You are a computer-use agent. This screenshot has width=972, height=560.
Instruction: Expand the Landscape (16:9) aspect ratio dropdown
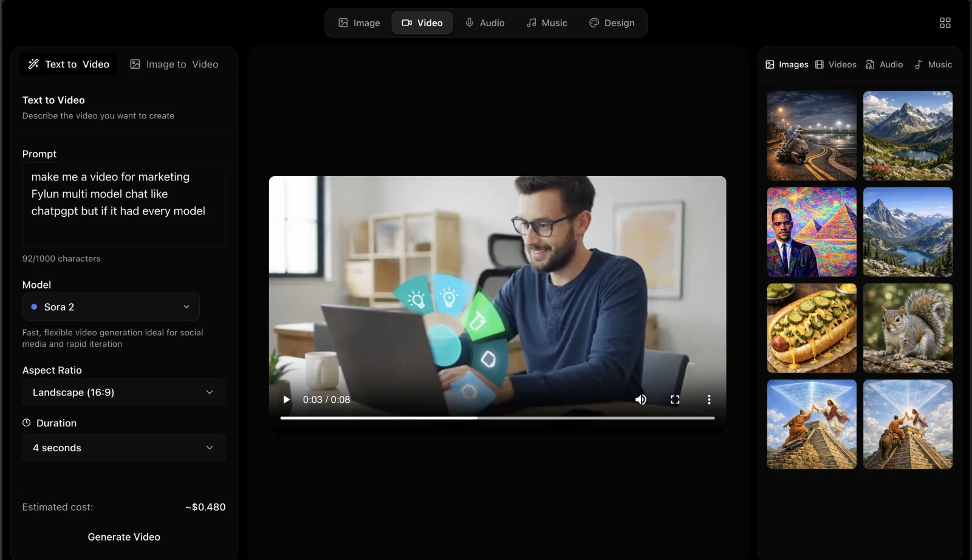(124, 392)
